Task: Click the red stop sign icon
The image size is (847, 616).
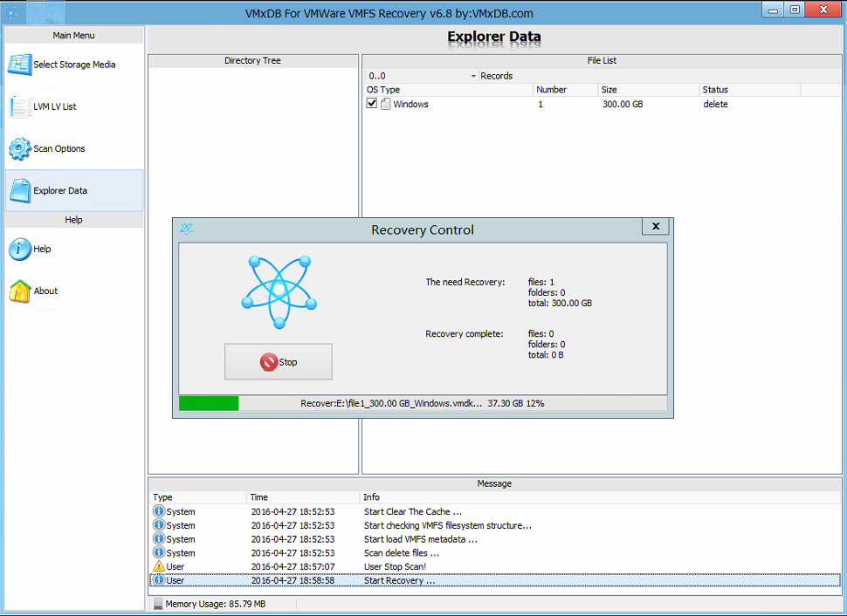Action: tap(268, 362)
